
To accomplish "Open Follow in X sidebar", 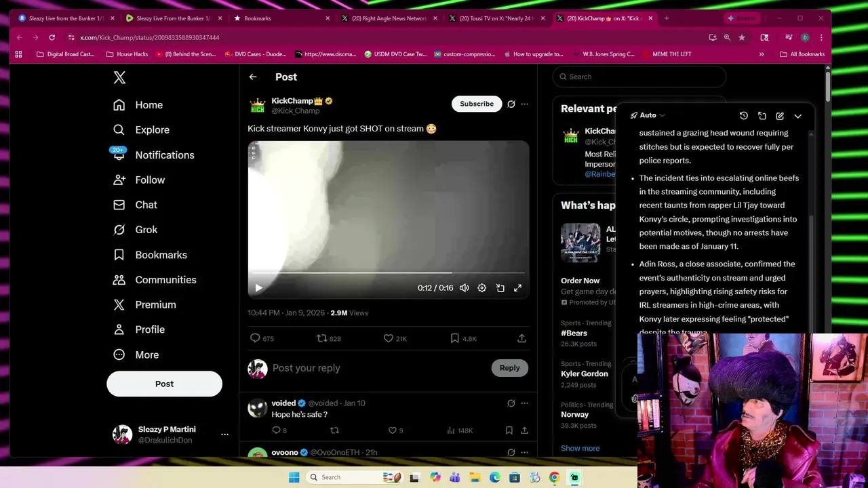I will pyautogui.click(x=139, y=180).
